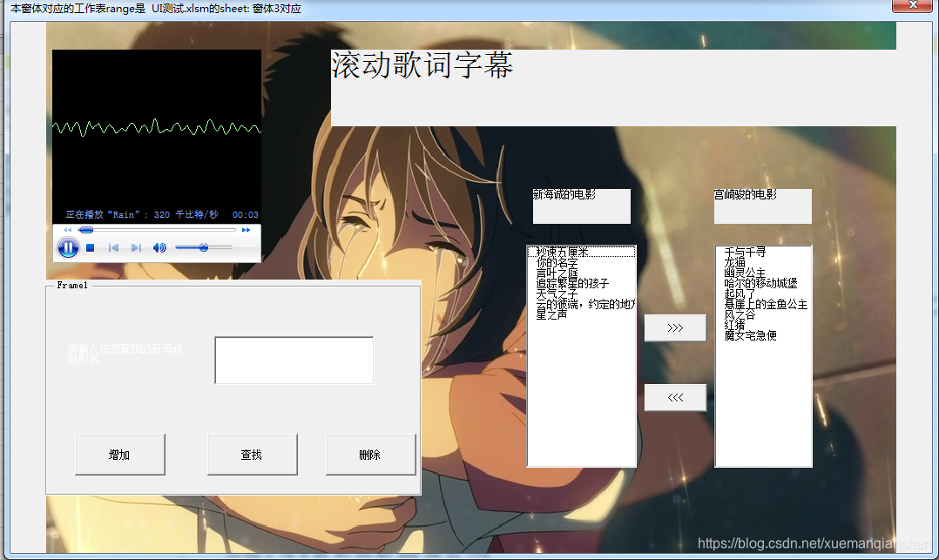Click the 宫崎骏的电影 label
Viewport: 939px width, 560px height.
pos(763,206)
